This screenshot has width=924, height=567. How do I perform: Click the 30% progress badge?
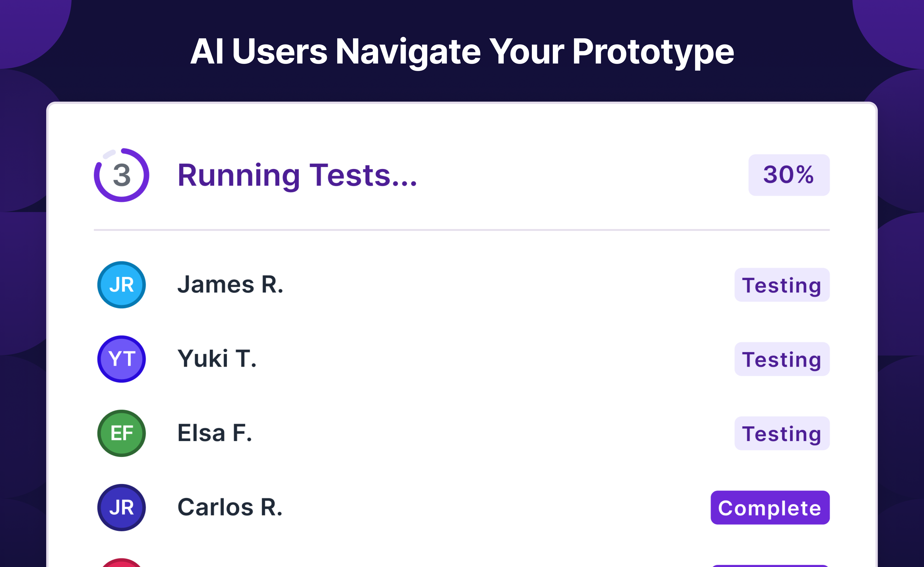point(789,175)
